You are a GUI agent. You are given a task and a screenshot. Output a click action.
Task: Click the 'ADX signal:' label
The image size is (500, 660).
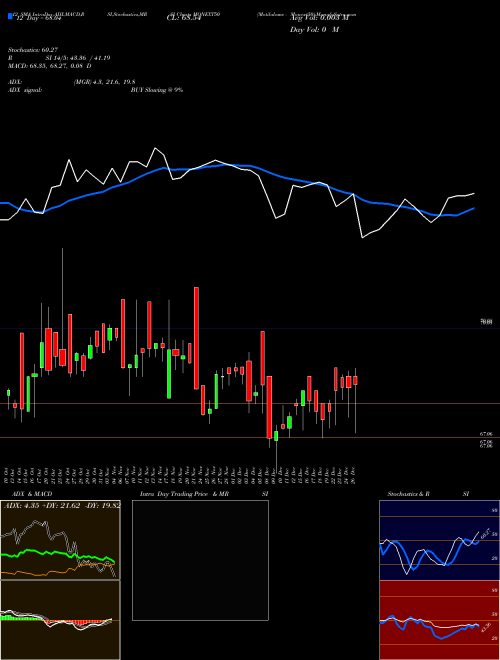[25, 90]
